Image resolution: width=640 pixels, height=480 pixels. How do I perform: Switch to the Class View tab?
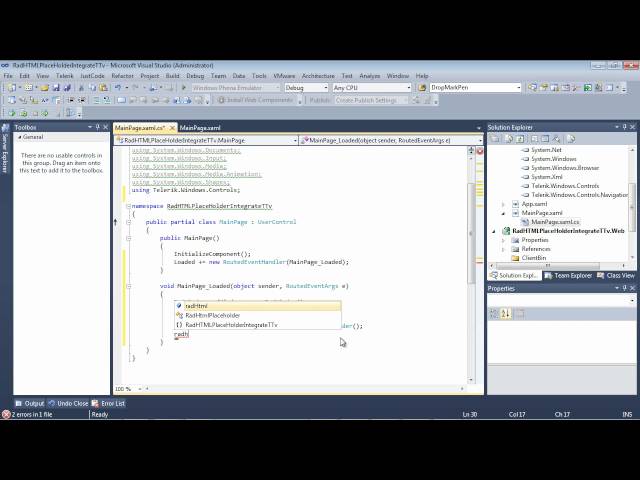(x=616, y=276)
